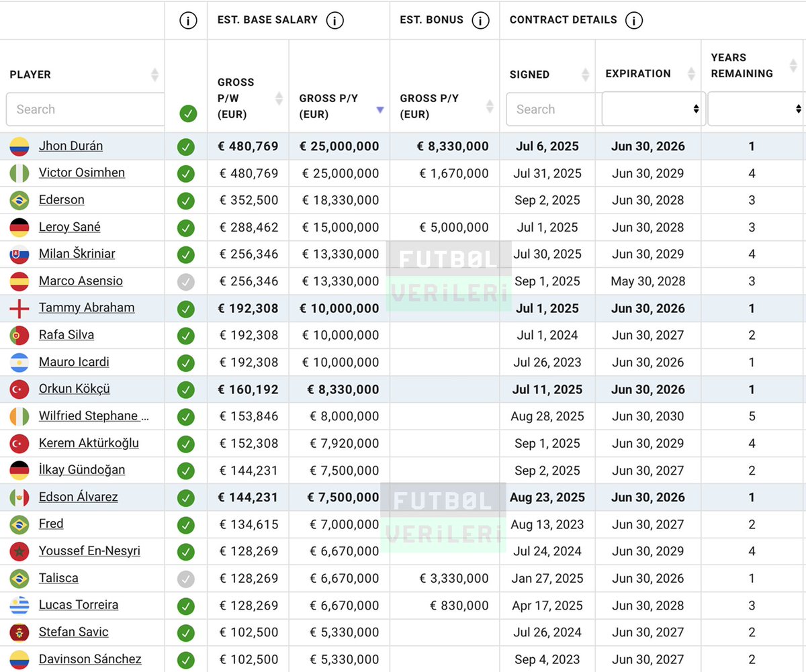
Task: Click Colombia flag icon beside Davinson Sánchez
Action: pyautogui.click(x=19, y=659)
